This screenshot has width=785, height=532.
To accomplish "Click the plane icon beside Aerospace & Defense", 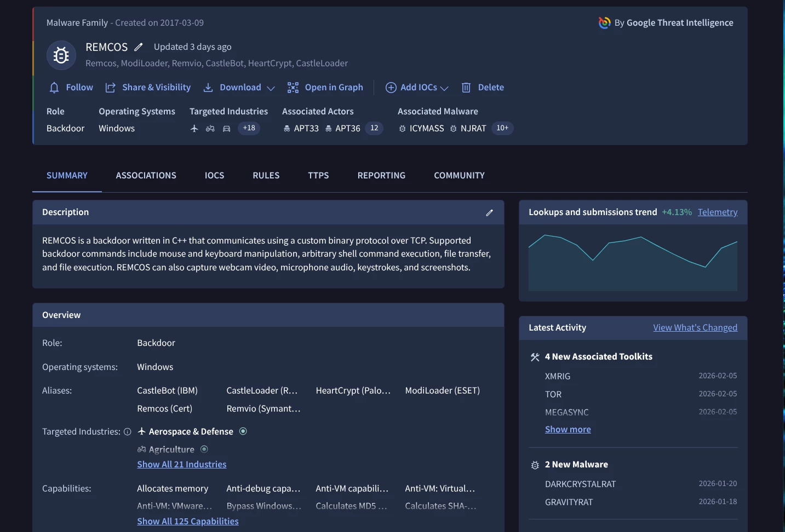I will [x=142, y=431].
